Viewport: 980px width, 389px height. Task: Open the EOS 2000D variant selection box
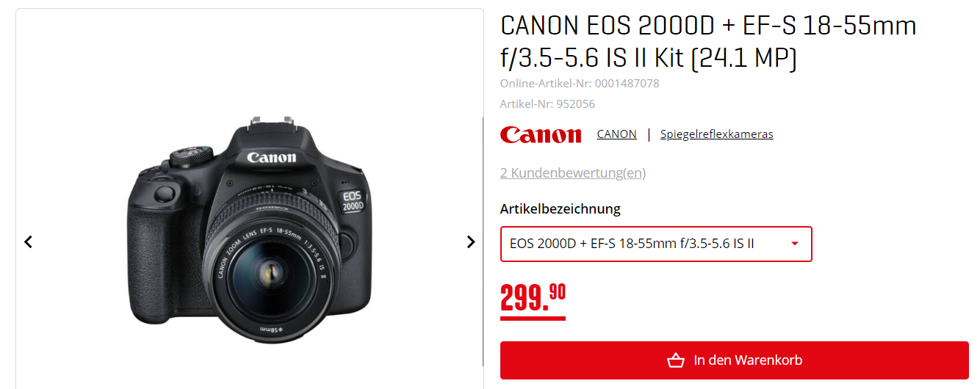[x=656, y=244]
